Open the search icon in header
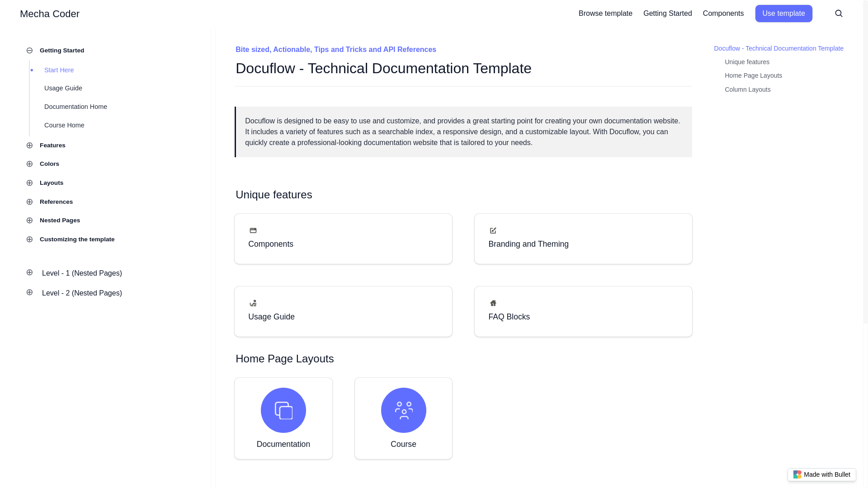Image resolution: width=868 pixels, height=488 pixels. pyautogui.click(x=839, y=14)
